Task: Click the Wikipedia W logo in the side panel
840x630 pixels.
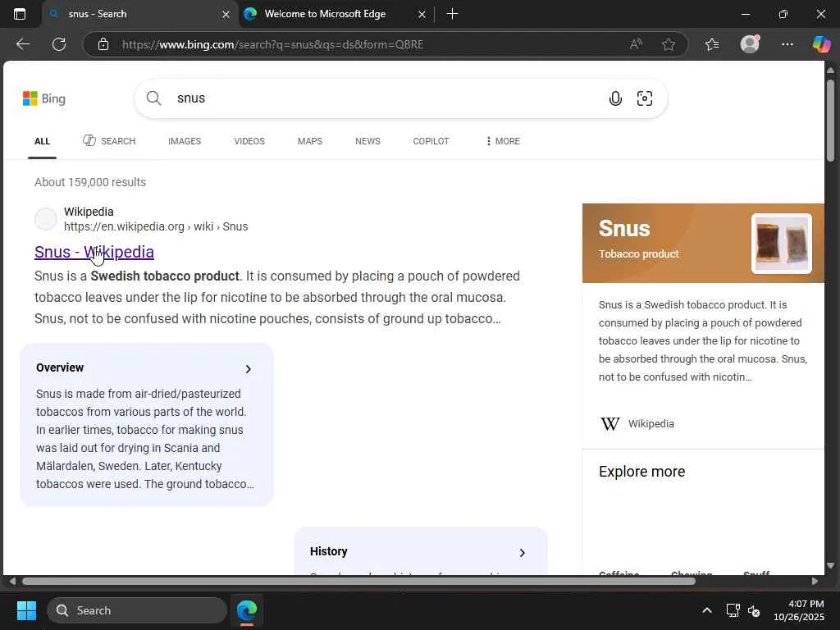Action: click(609, 424)
